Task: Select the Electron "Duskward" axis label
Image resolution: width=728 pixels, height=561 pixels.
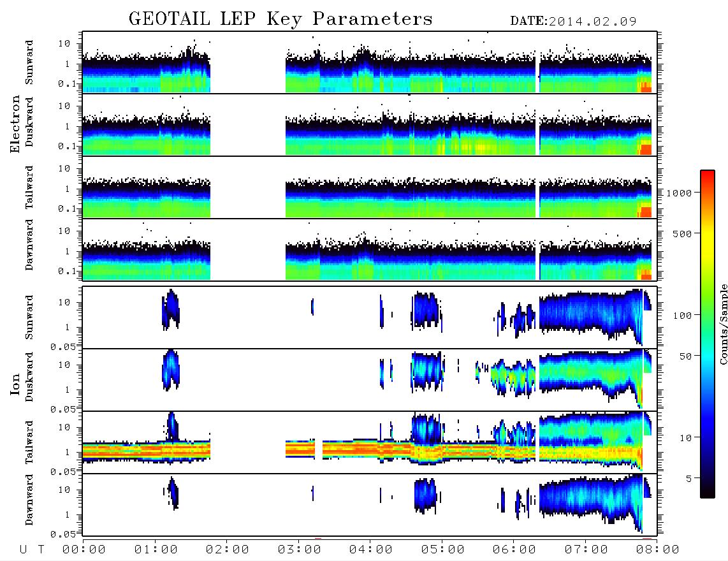Action: tap(29, 122)
